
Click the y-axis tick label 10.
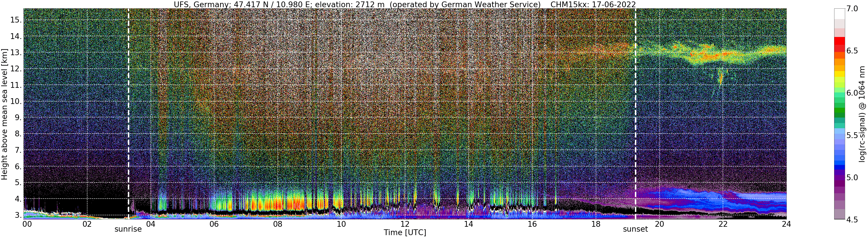(16, 101)
